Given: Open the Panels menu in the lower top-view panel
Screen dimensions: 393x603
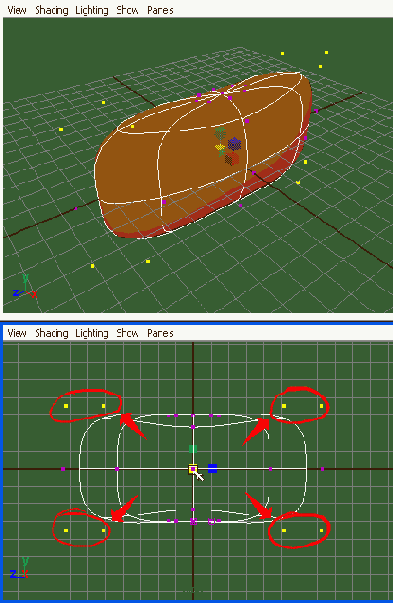Looking at the screenshot, I should (x=160, y=333).
